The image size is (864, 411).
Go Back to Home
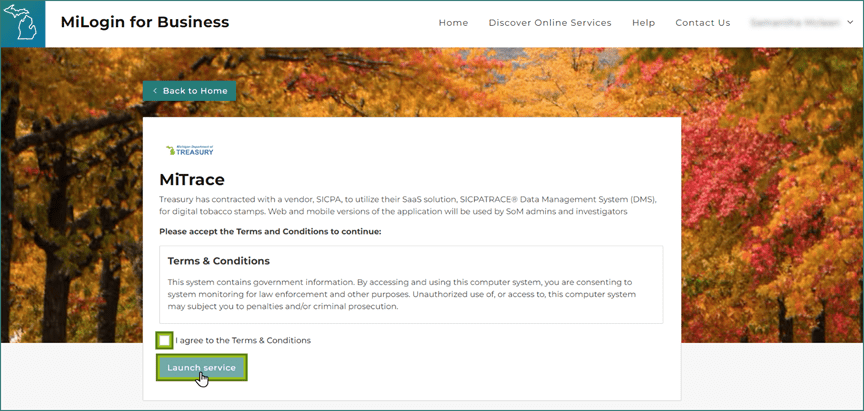coord(190,91)
